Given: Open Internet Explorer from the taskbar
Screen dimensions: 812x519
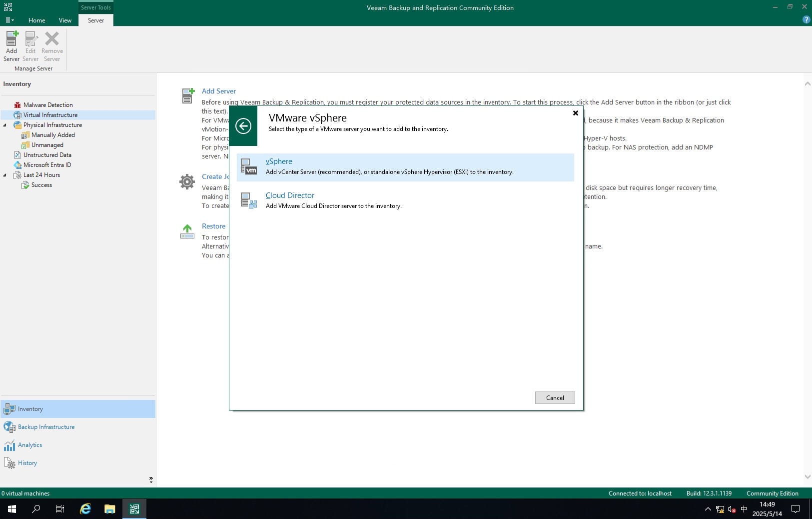Looking at the screenshot, I should click(x=85, y=509).
